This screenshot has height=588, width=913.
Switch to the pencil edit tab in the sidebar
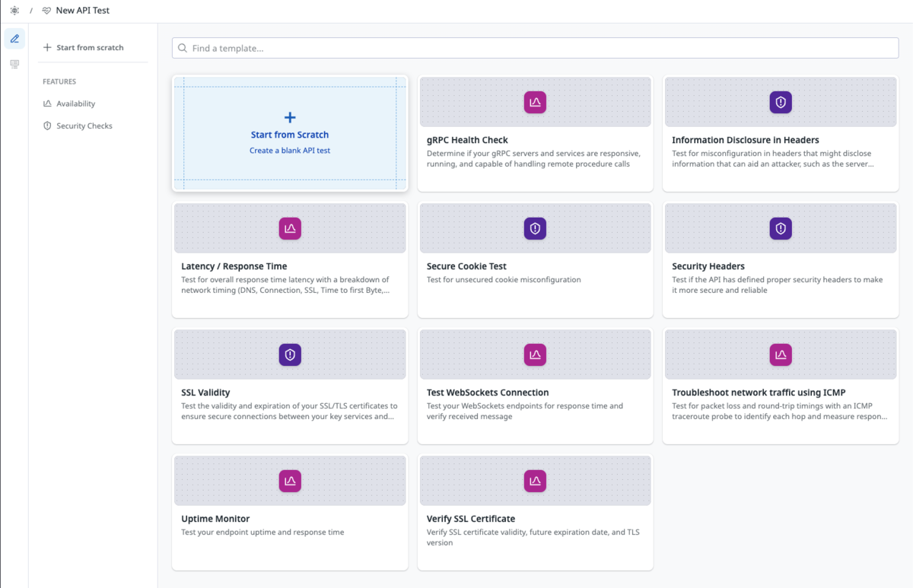click(14, 37)
